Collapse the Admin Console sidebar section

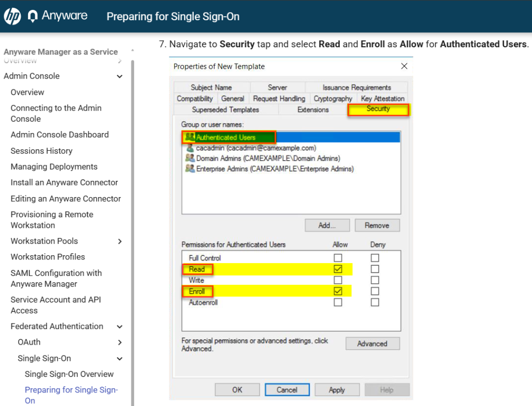(120, 76)
